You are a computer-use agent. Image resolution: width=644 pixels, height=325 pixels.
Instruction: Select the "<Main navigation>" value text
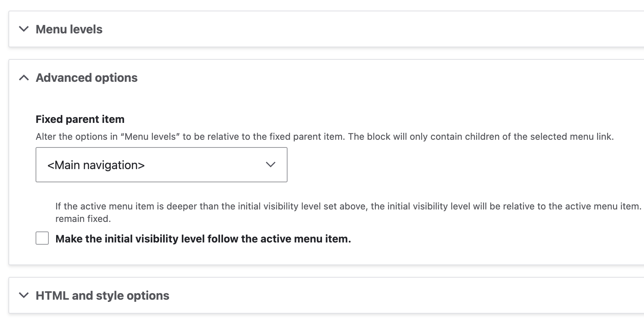pyautogui.click(x=96, y=165)
